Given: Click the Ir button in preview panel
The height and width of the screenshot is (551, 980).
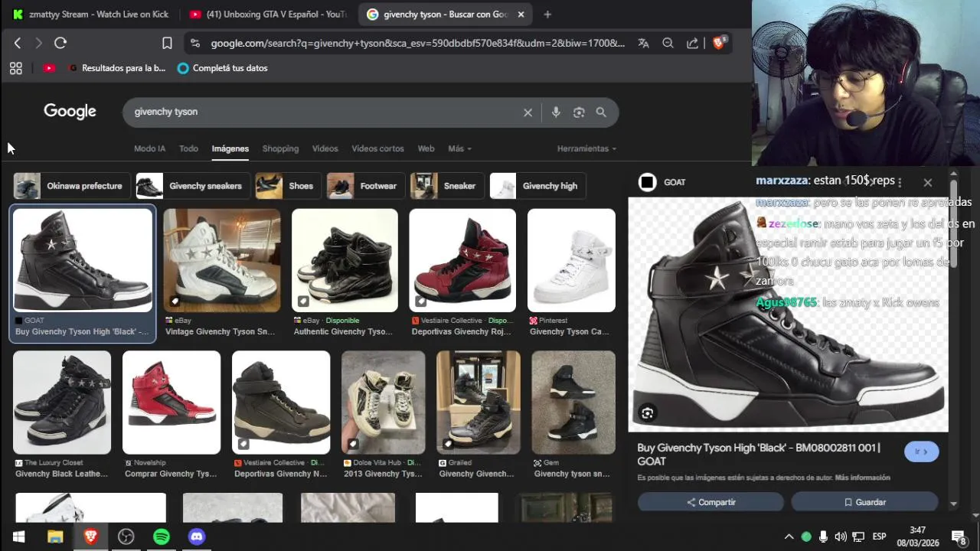Looking at the screenshot, I should [x=921, y=452].
